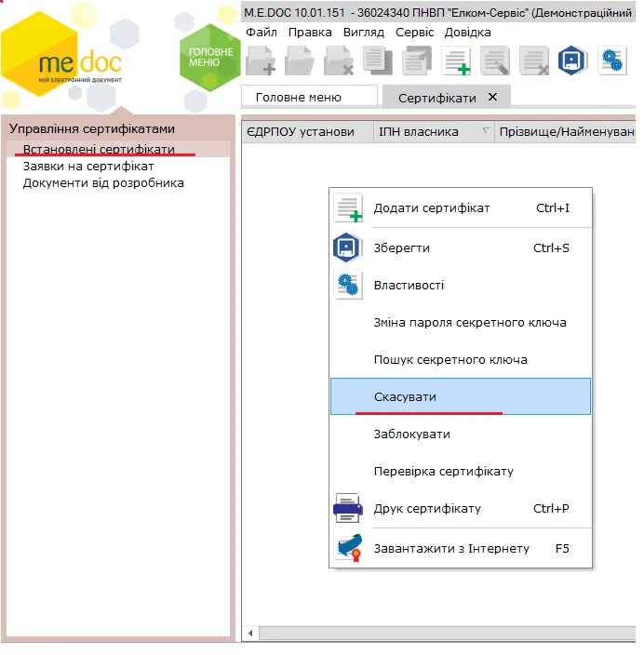Click the blue save toolbar icon

point(572,61)
